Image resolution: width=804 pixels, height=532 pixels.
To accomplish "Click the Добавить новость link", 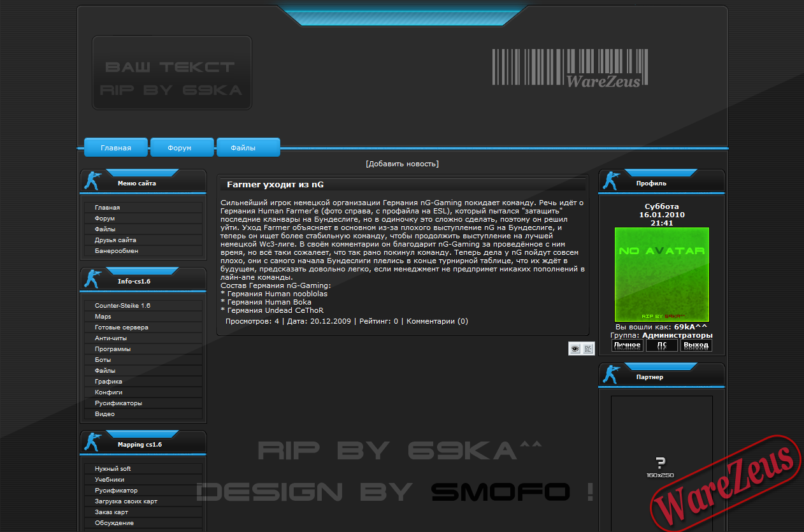I will click(402, 164).
